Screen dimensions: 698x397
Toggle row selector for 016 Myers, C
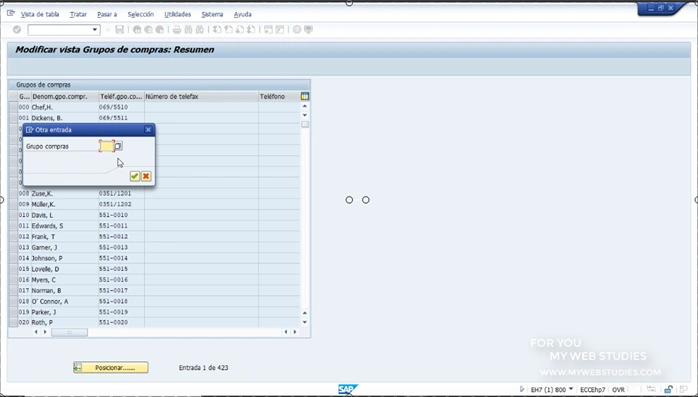pyautogui.click(x=13, y=280)
